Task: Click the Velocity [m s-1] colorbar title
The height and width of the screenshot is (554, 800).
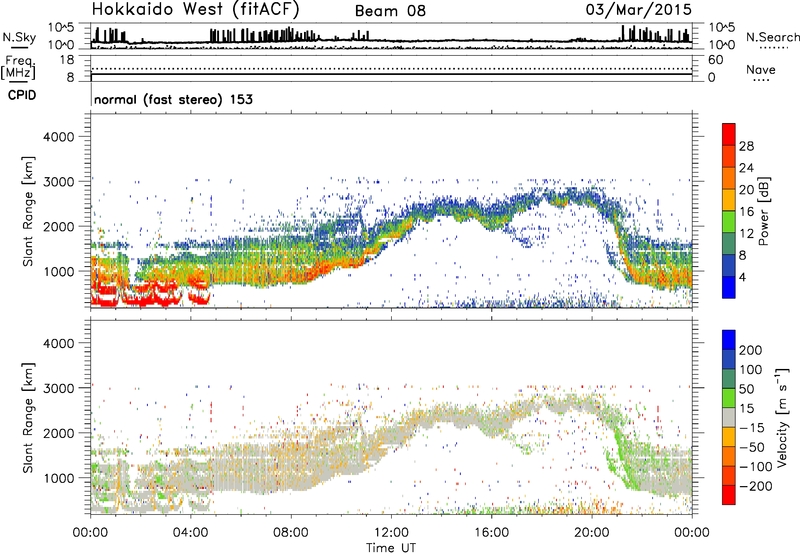Action: [783, 418]
